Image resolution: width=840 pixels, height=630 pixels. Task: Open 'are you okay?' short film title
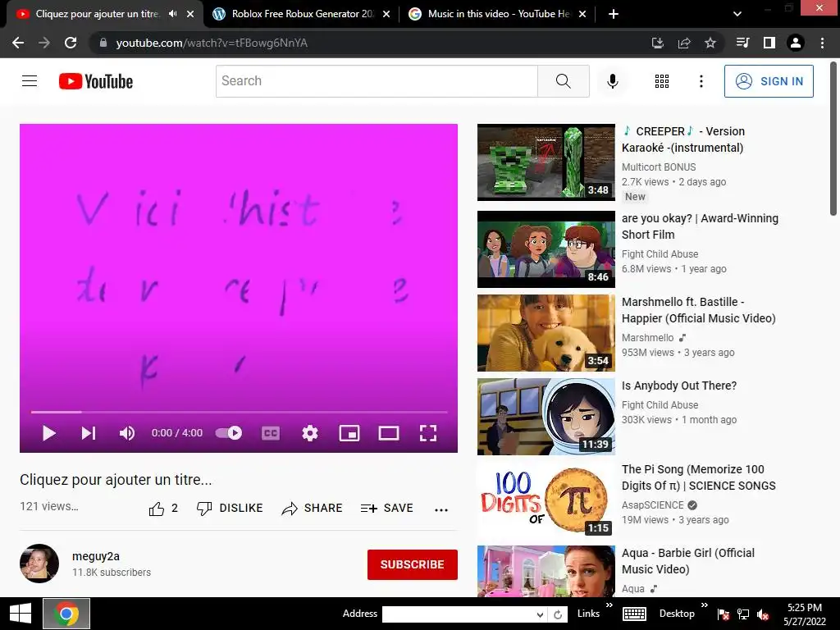[700, 226]
